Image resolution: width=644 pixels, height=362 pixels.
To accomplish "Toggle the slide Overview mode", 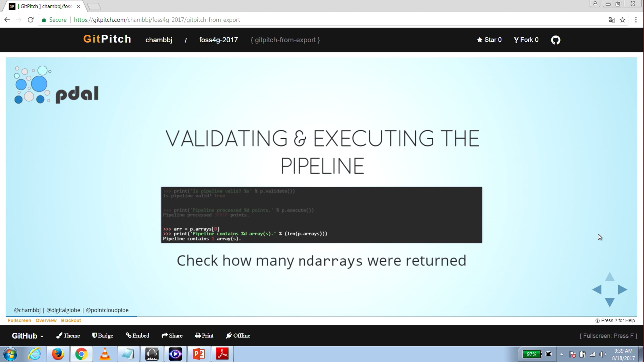I will pos(46,320).
